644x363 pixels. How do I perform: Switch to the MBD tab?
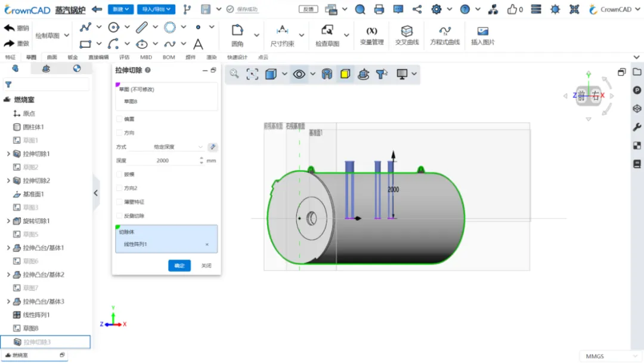[146, 57]
